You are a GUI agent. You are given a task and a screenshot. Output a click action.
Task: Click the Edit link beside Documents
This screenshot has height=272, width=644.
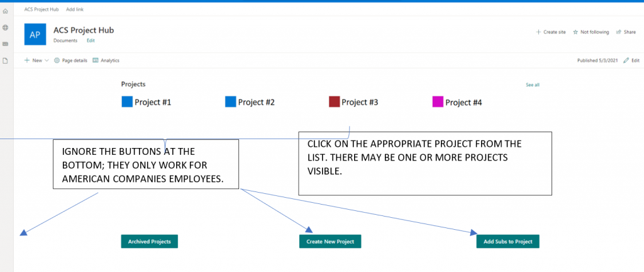pyautogui.click(x=91, y=41)
